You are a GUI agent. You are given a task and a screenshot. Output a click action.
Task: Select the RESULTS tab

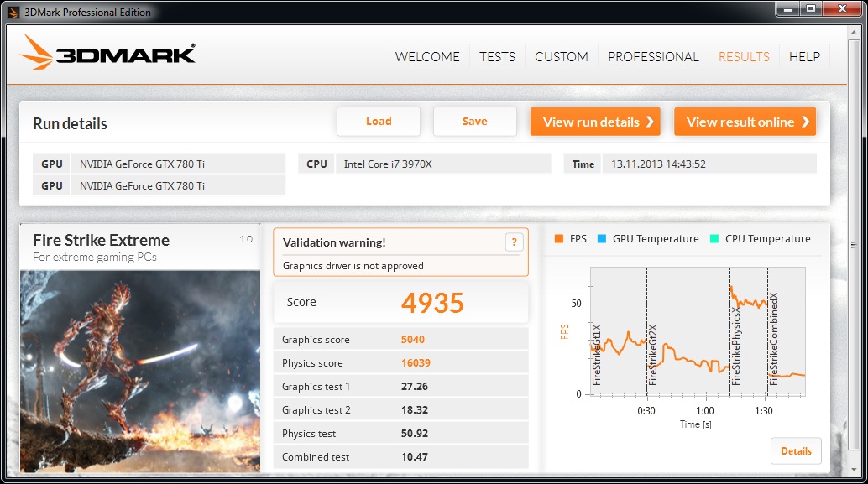[744, 56]
